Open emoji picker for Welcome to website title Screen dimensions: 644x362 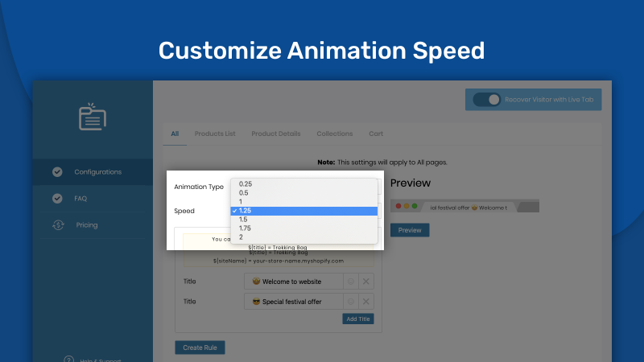(x=351, y=282)
